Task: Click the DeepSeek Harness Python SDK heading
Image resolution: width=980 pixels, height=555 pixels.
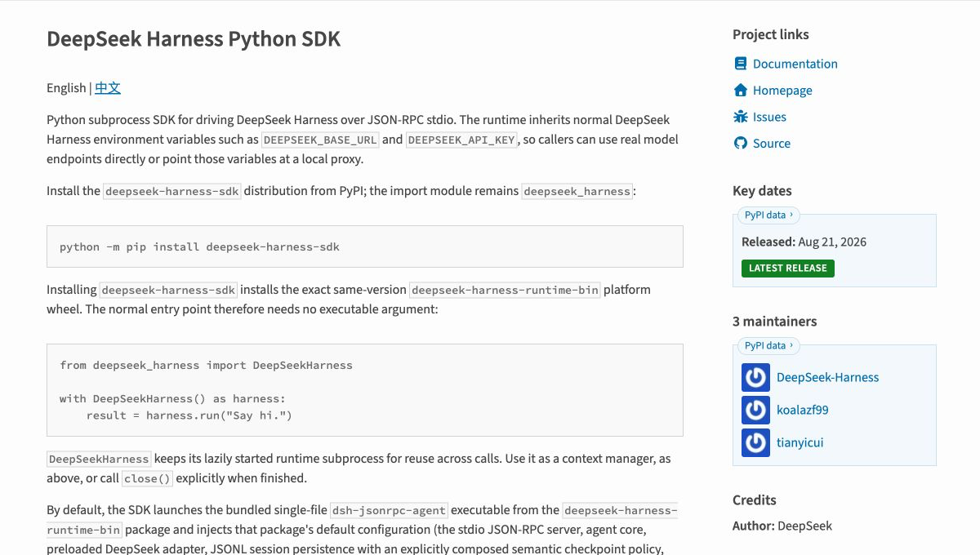Action: (194, 39)
